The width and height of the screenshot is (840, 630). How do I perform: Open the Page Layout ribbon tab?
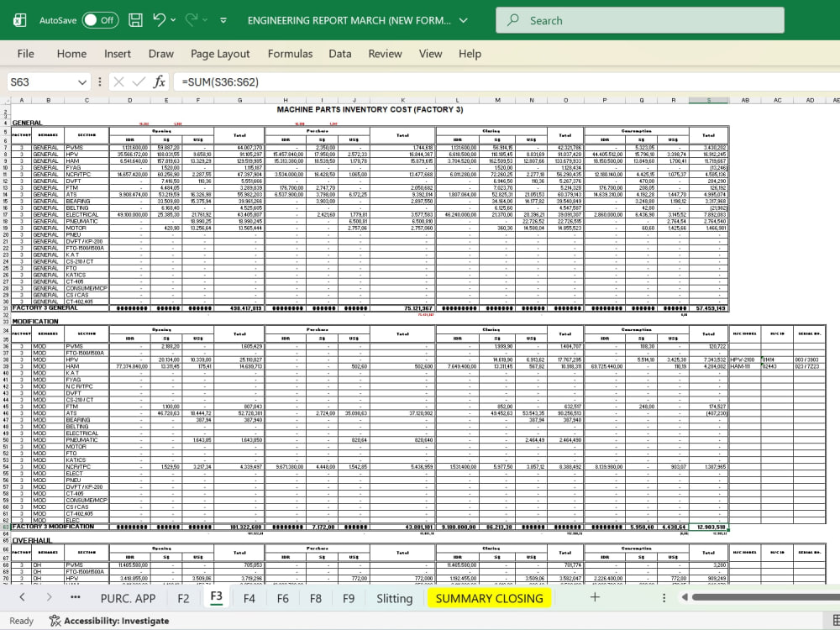(x=220, y=54)
